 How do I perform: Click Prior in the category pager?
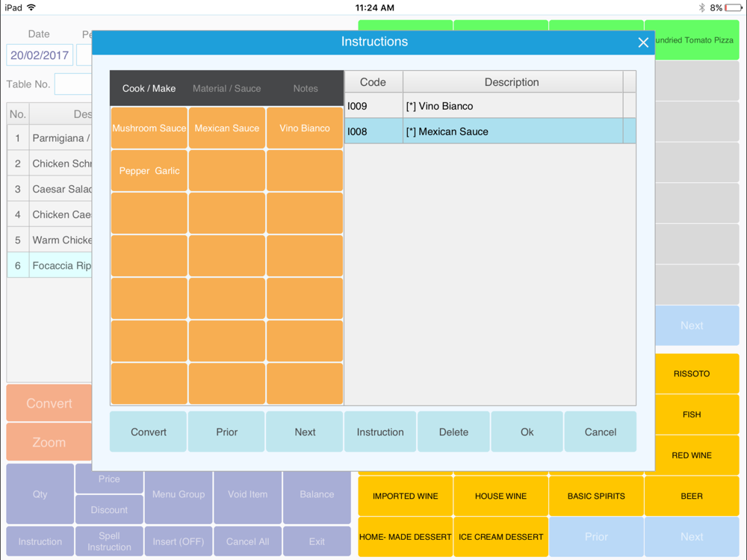pyautogui.click(x=596, y=537)
